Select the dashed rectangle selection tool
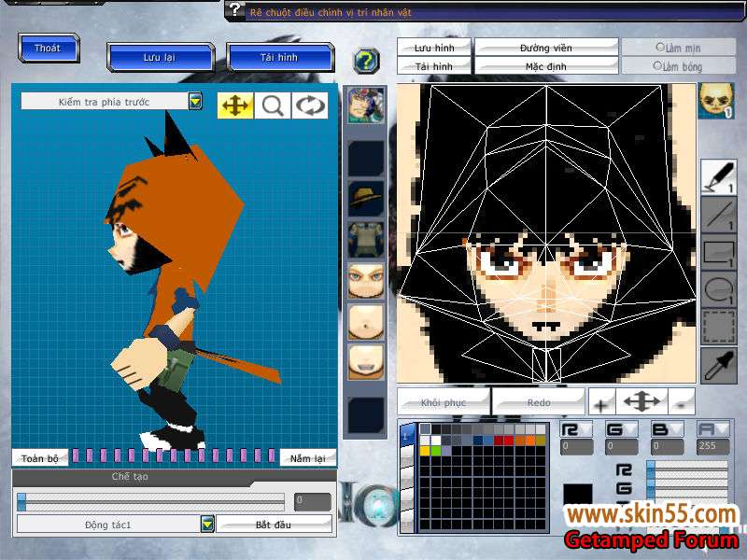This screenshot has width=747, height=560. tap(718, 328)
